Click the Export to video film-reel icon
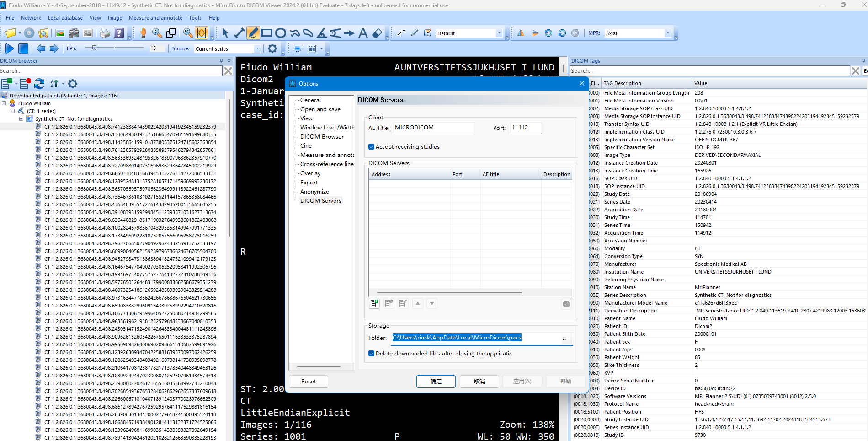Image resolution: width=868 pixels, height=441 pixels. click(74, 33)
